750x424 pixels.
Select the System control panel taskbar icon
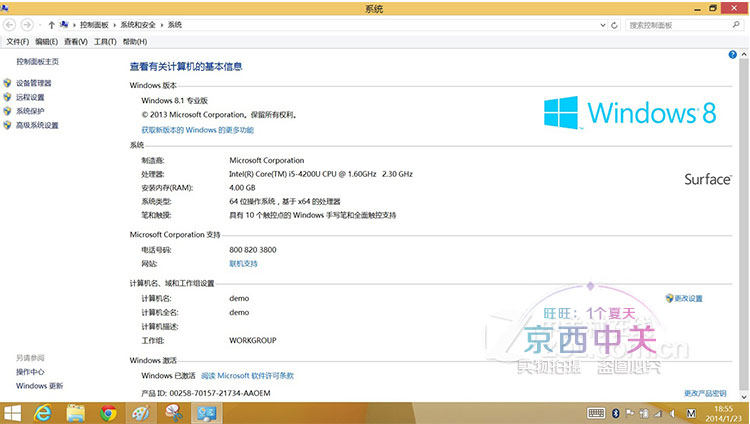pyautogui.click(x=207, y=413)
